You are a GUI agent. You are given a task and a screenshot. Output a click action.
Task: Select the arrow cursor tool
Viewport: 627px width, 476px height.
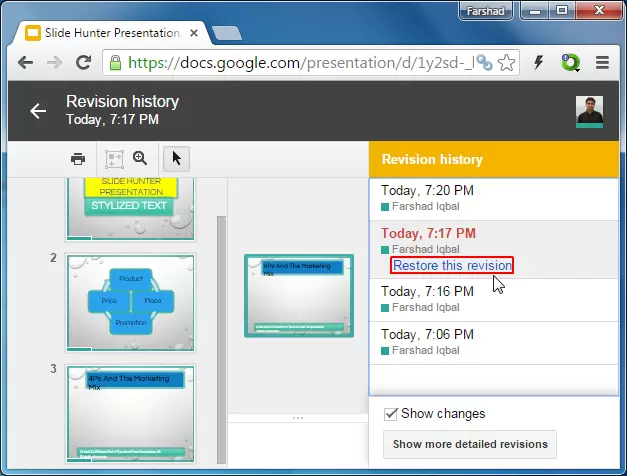click(176, 159)
